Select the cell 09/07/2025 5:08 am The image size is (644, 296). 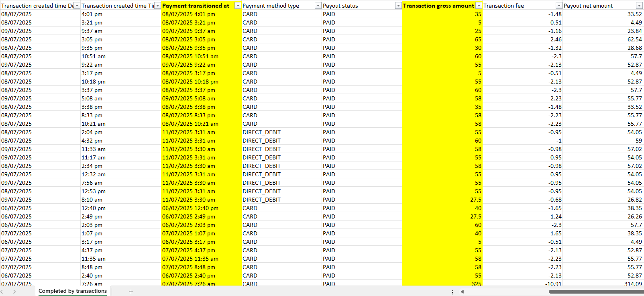tap(201, 98)
